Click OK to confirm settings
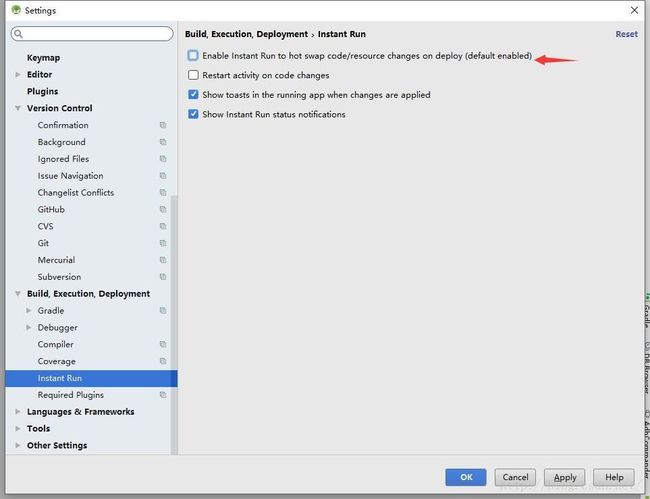The image size is (650, 499). 466,477
